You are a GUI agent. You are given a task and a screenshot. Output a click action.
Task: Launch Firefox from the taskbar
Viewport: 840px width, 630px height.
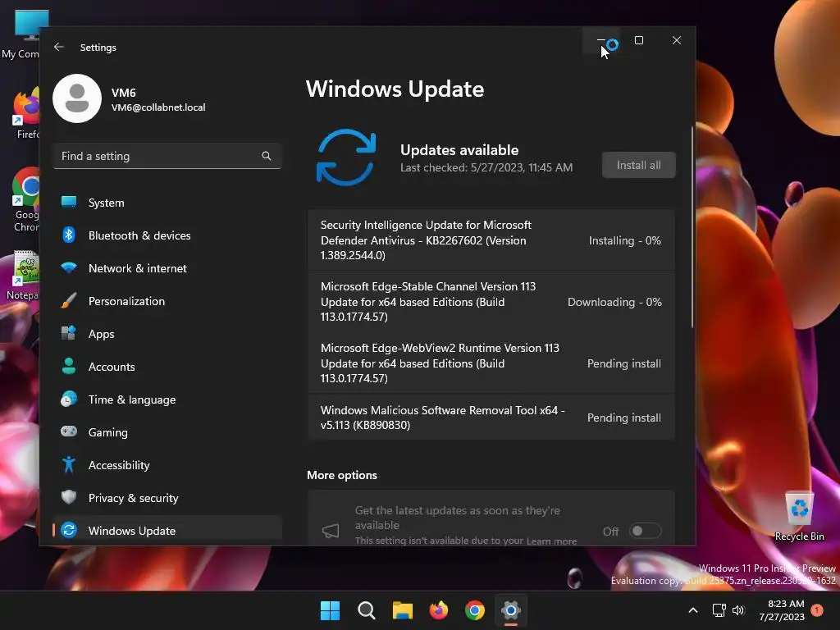(439, 610)
